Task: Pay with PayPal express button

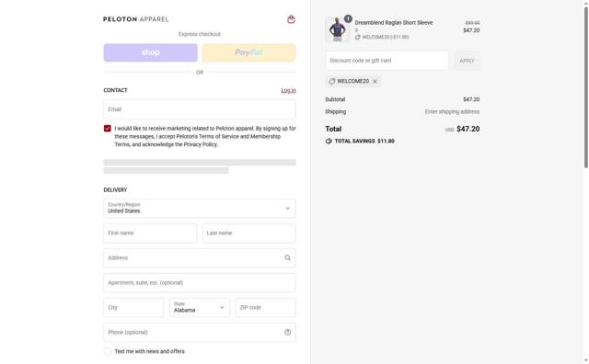Action: coord(248,52)
